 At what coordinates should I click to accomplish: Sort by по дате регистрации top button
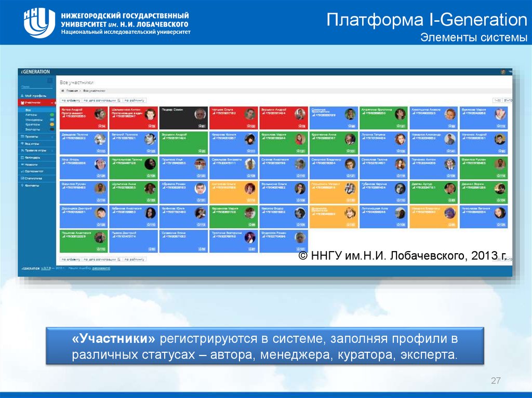(100, 100)
